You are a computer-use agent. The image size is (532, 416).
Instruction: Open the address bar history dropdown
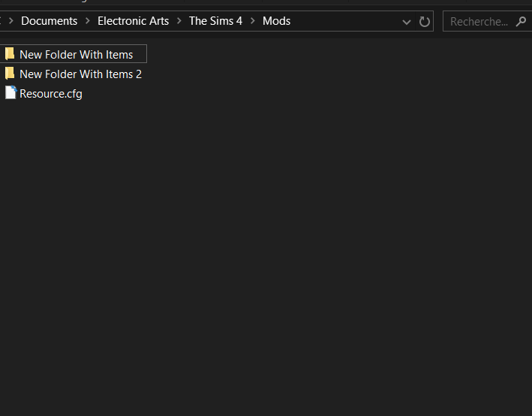coord(407,23)
